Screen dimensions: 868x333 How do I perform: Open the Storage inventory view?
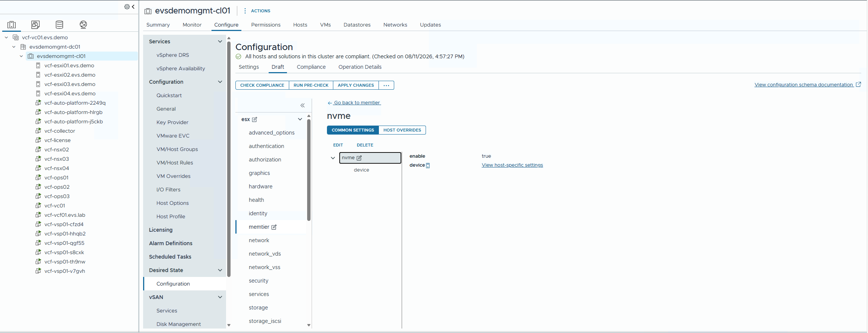(59, 25)
